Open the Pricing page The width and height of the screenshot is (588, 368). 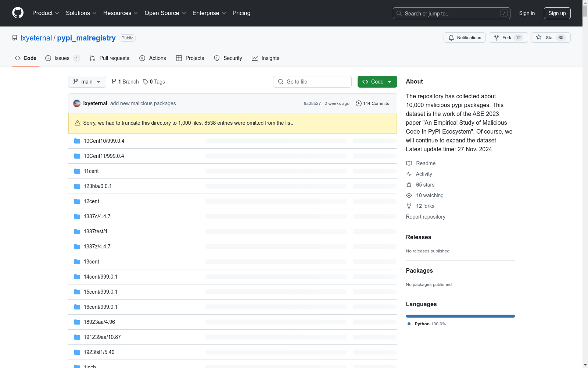[x=241, y=13]
